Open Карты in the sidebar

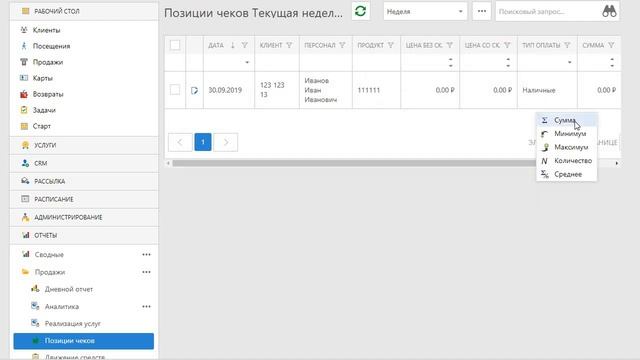click(x=42, y=78)
